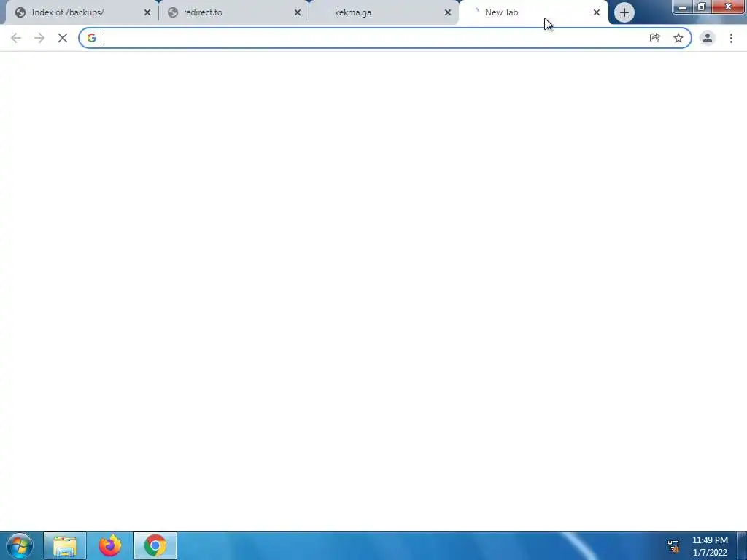Click the Show desktop strip
The width and height of the screenshot is (747, 560).
(x=742, y=545)
